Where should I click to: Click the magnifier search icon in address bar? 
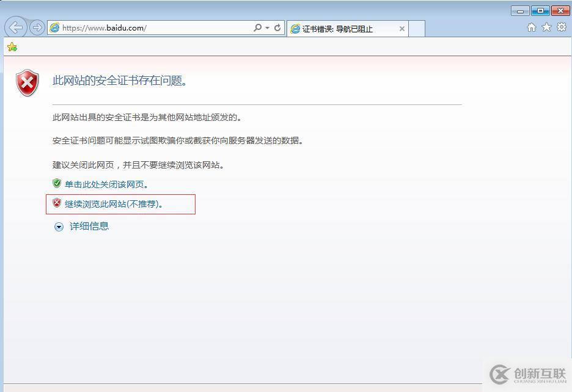click(x=257, y=27)
